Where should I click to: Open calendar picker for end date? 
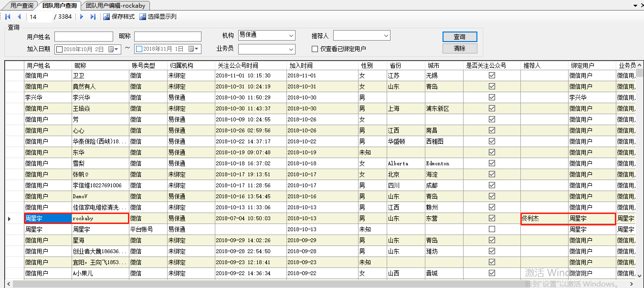point(194,49)
